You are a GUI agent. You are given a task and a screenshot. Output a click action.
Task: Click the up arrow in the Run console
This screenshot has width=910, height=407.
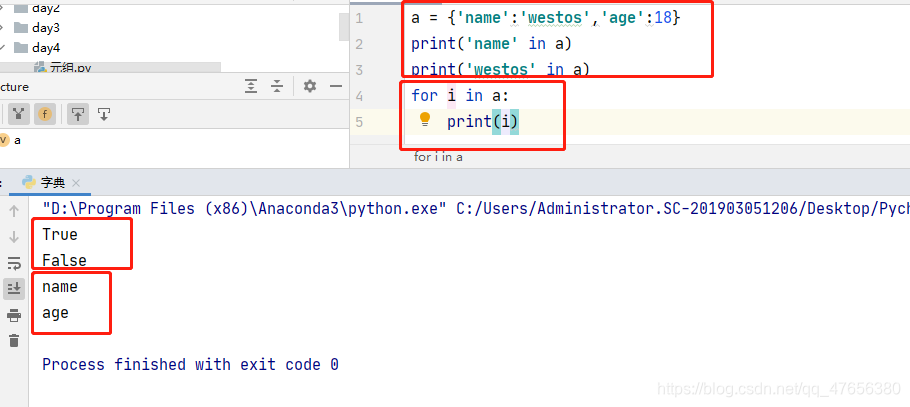tap(15, 211)
